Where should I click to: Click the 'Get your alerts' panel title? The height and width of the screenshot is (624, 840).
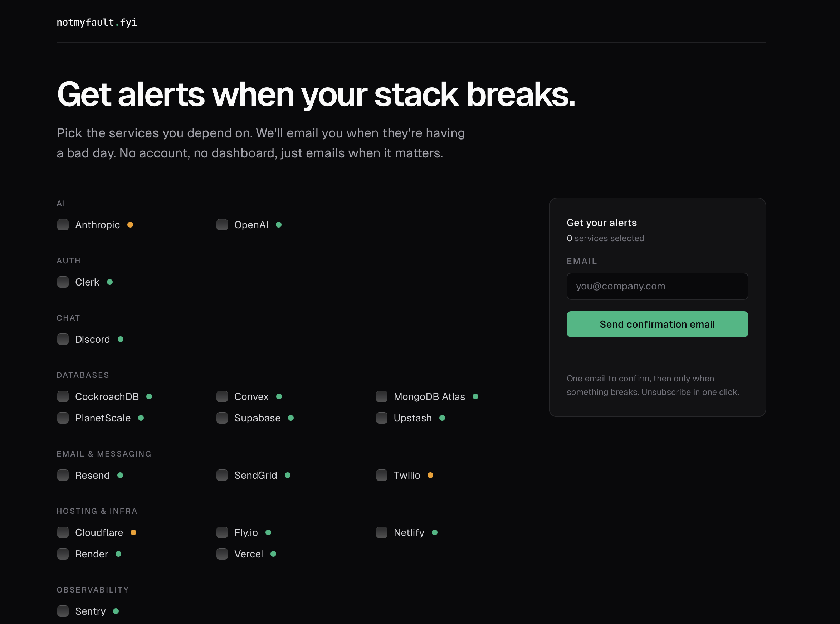click(x=602, y=223)
